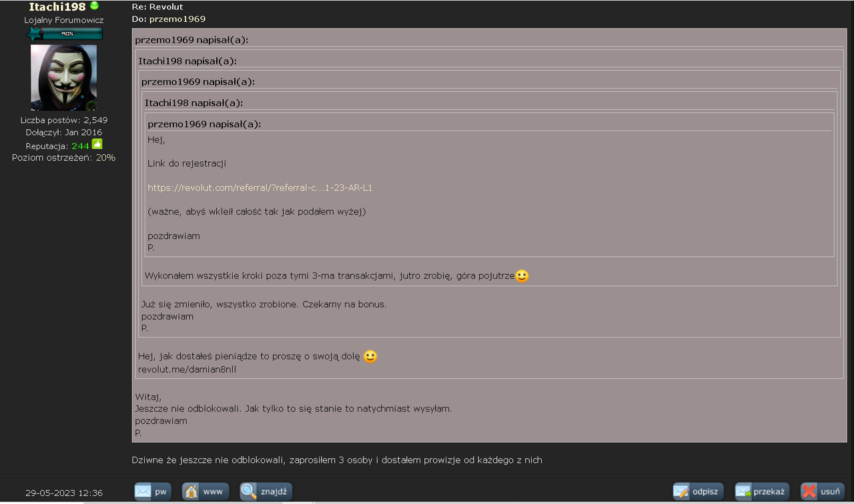
Task: Click the 'Wykonałem wszystkie kroki' quoted sentence
Action: point(330,275)
